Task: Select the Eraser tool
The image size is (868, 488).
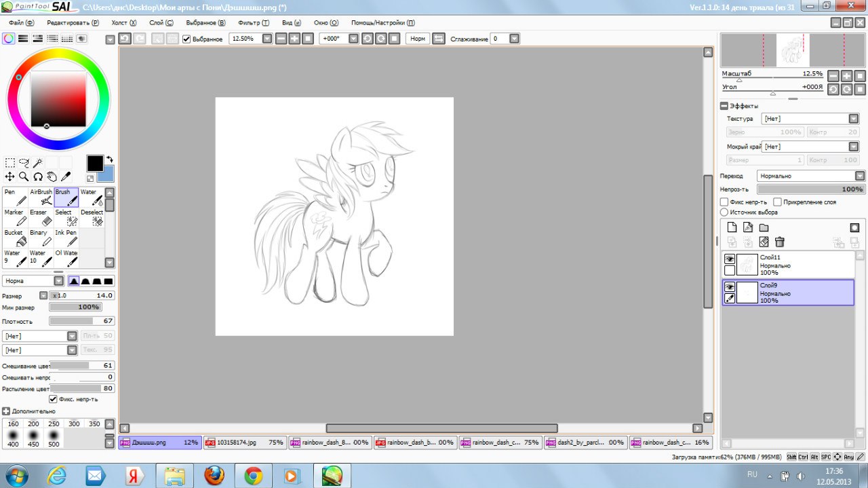Action: click(41, 217)
